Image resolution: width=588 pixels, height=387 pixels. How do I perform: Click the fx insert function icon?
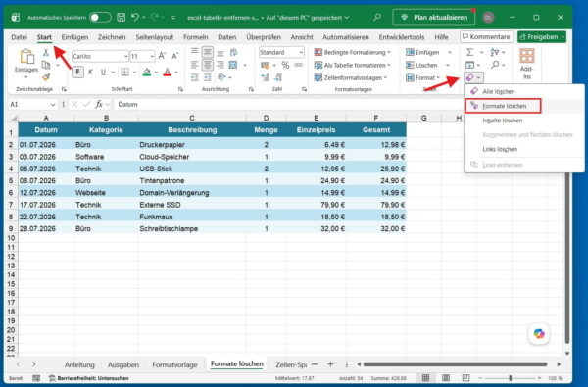coord(99,104)
